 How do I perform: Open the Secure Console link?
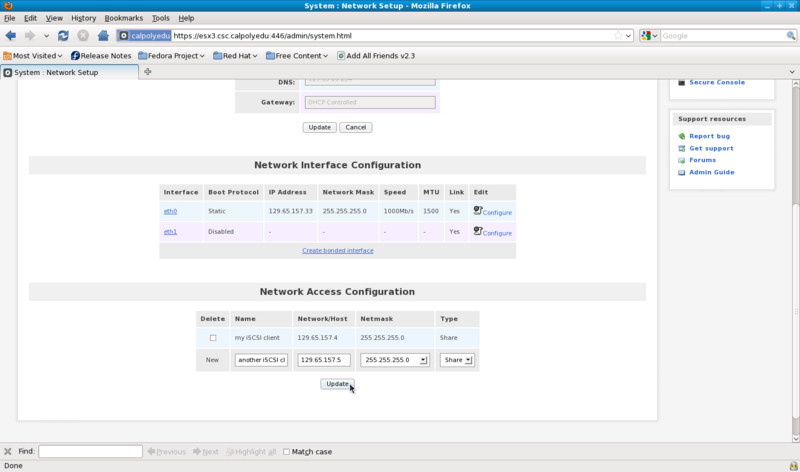click(x=717, y=82)
